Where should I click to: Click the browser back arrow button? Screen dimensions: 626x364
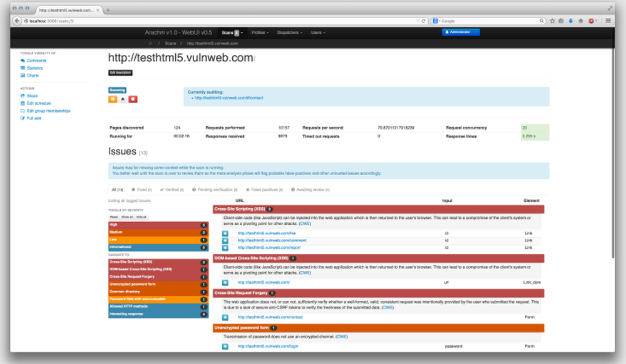[x=17, y=21]
